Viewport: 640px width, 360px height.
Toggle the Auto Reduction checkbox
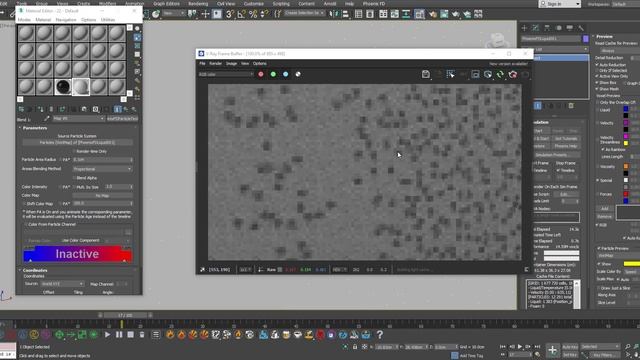pos(597,65)
